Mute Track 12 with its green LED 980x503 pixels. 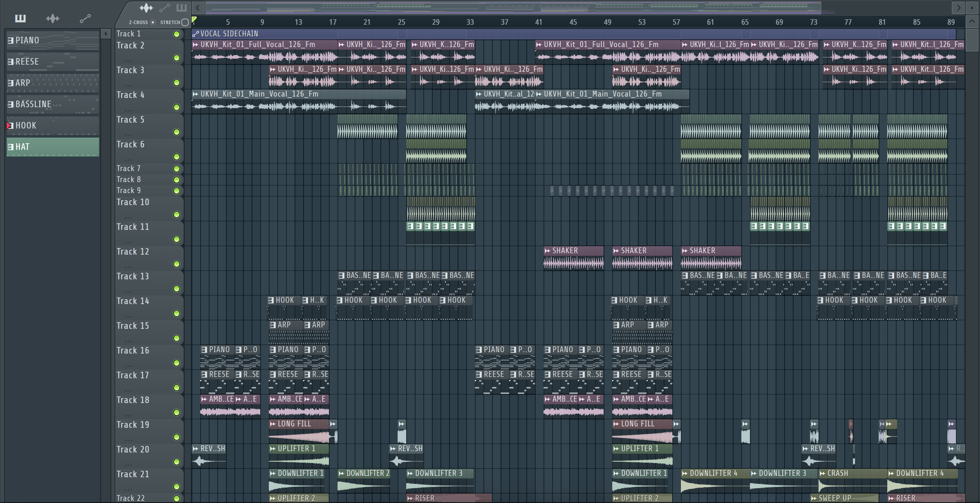pos(176,264)
